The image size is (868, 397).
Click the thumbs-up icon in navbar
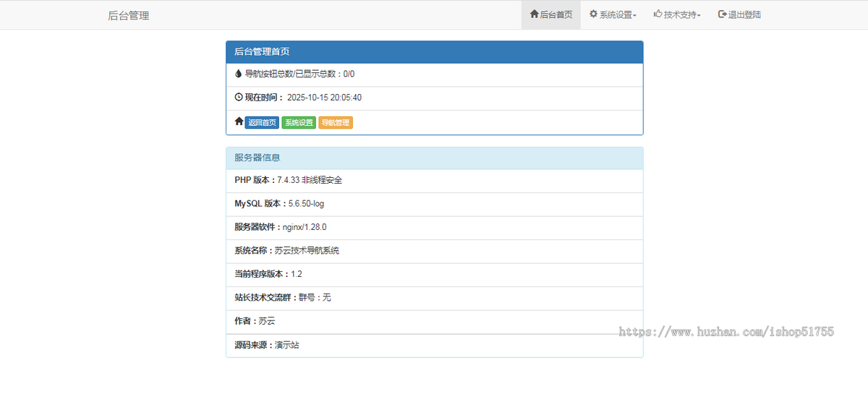point(658,14)
